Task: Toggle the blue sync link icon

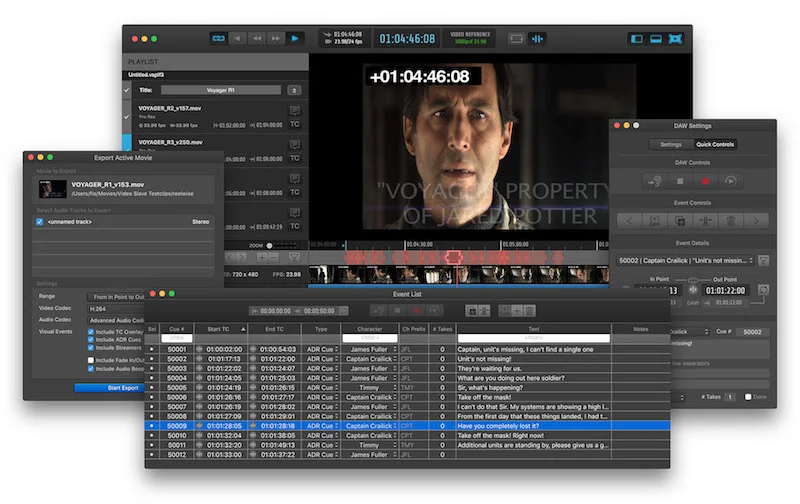Action: click(x=219, y=38)
